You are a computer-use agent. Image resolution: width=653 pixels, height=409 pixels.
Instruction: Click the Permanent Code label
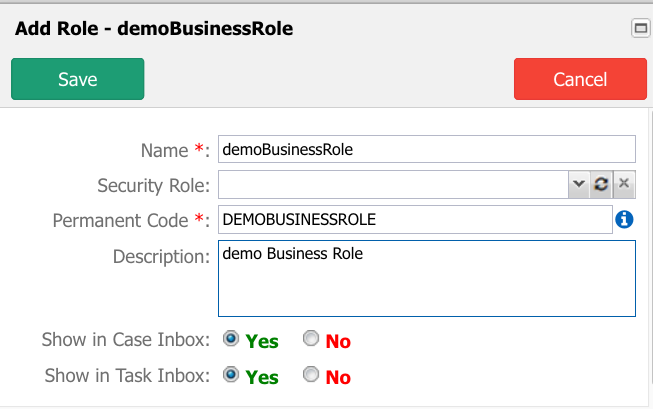[131, 220]
